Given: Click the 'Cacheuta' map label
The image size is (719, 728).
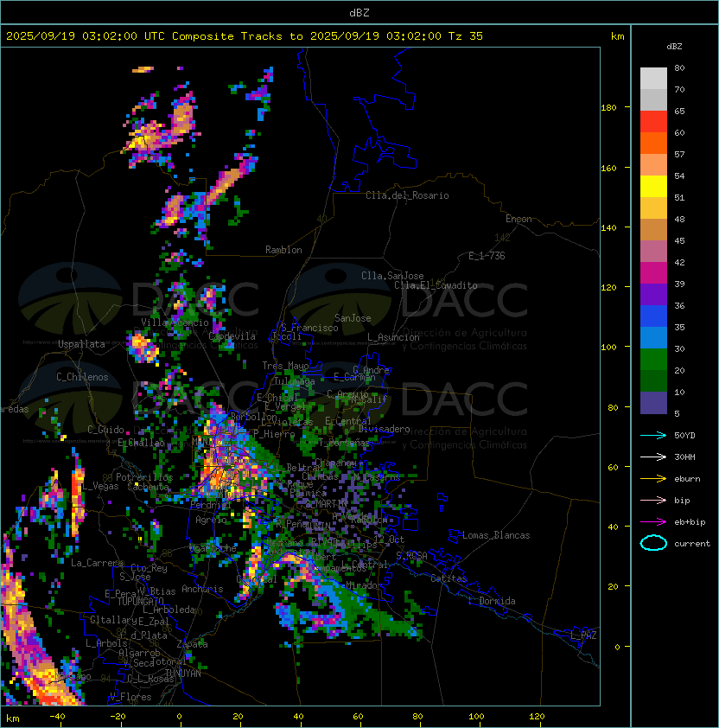Looking at the screenshot, I should coord(148,487).
